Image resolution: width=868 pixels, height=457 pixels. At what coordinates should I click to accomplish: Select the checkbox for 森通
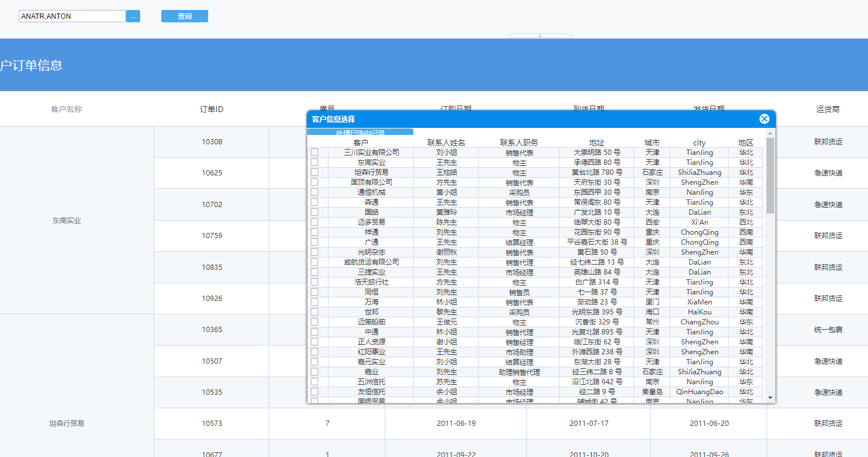pos(314,202)
